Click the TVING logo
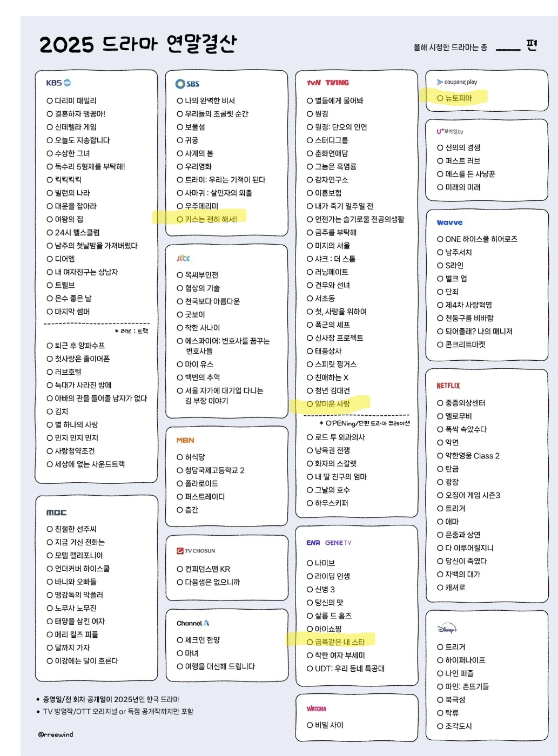Image resolution: width=558 pixels, height=756 pixels. tap(337, 83)
